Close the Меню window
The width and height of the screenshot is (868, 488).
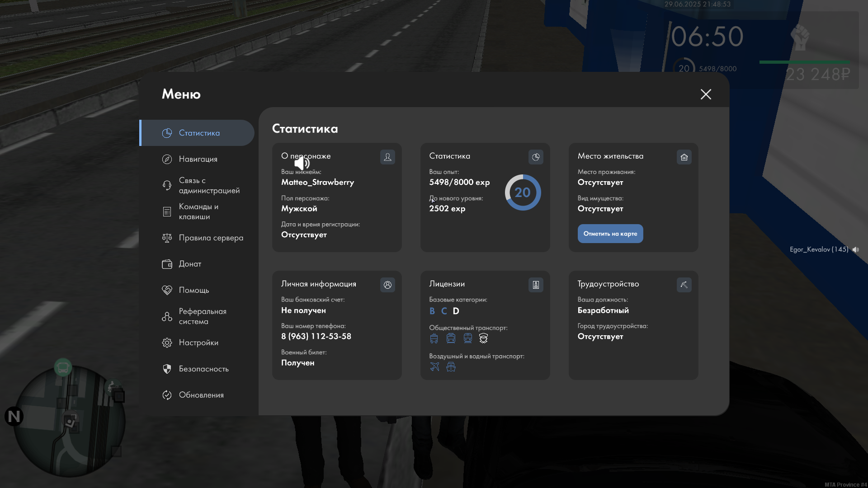tap(706, 94)
